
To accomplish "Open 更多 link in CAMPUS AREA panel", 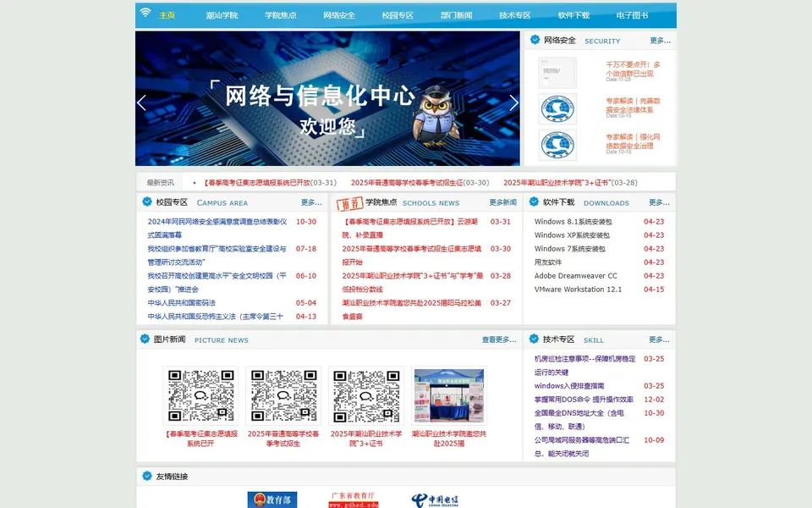I will 311,202.
